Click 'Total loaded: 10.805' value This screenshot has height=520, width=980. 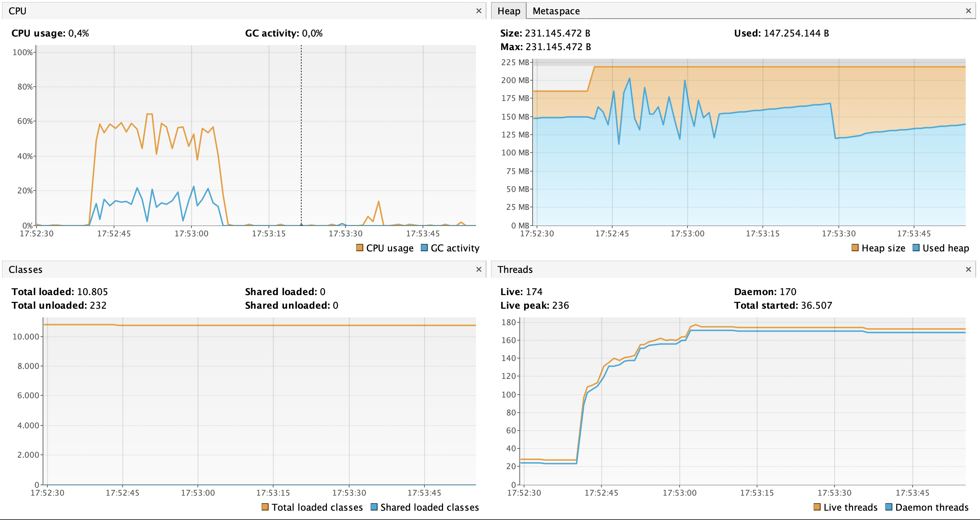tap(60, 292)
